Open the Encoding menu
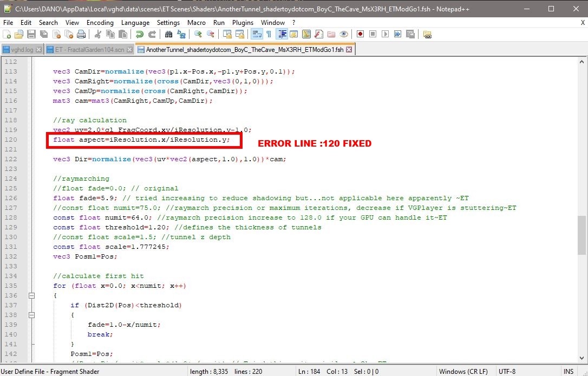This screenshot has width=588, height=376. pyautogui.click(x=100, y=23)
